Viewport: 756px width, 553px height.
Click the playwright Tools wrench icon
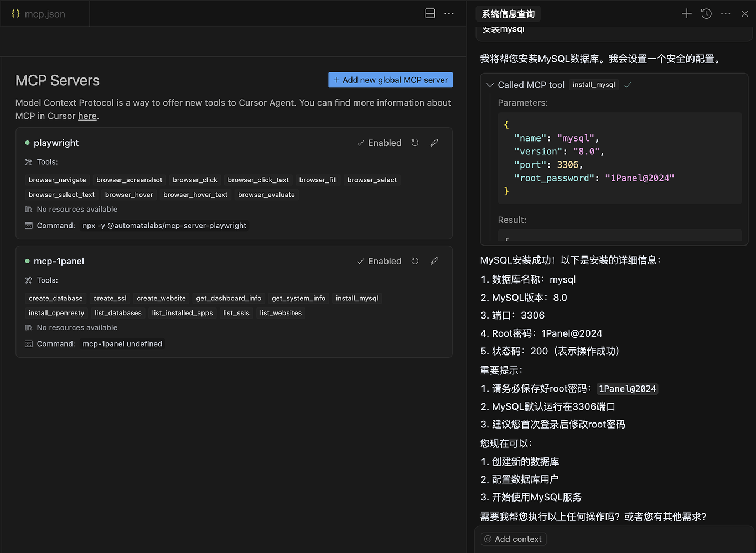pyautogui.click(x=29, y=162)
